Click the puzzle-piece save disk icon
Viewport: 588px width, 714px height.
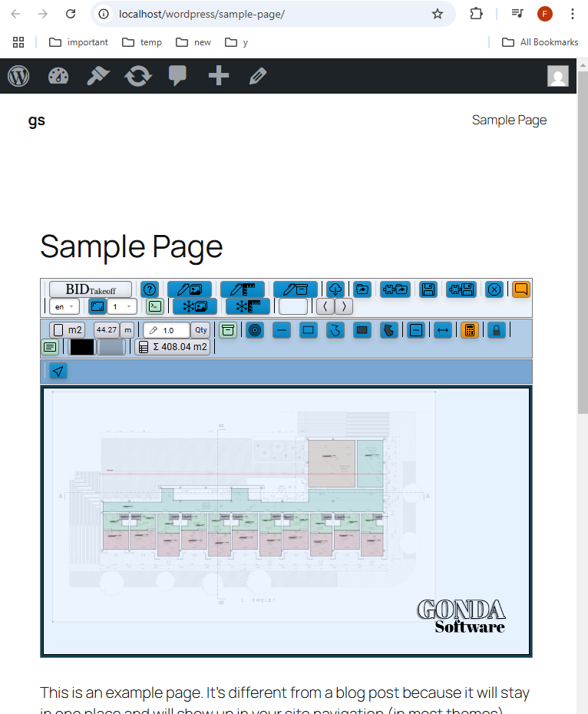pos(461,289)
